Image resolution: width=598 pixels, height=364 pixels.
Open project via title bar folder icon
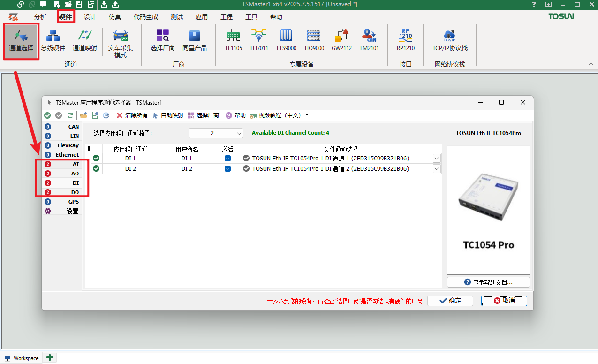tap(68, 4)
